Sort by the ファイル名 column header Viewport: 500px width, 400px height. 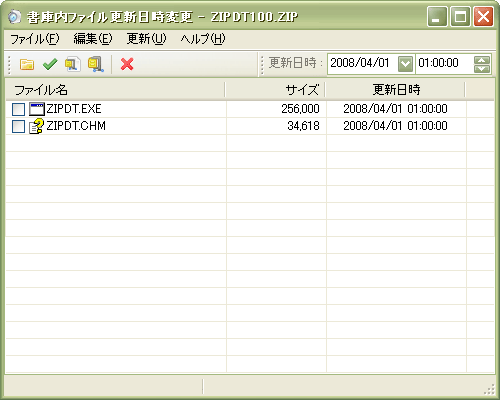pyautogui.click(x=115, y=90)
